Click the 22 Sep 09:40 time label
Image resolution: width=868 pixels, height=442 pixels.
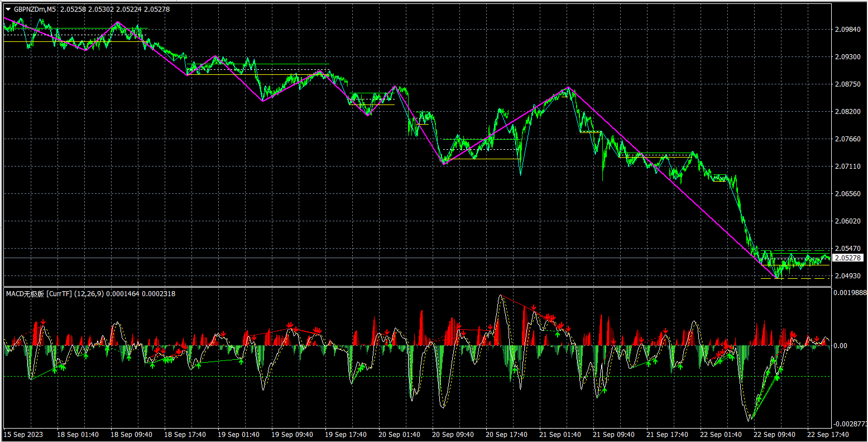click(775, 435)
